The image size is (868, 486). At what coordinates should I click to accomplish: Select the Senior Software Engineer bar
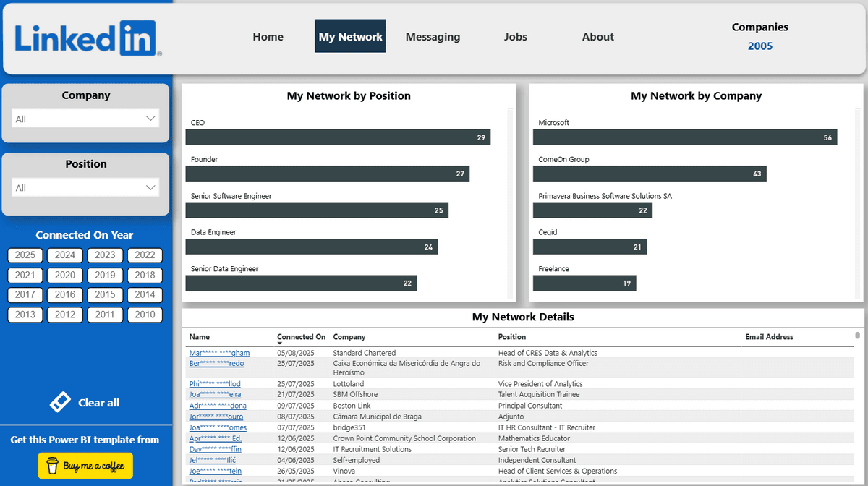point(317,210)
